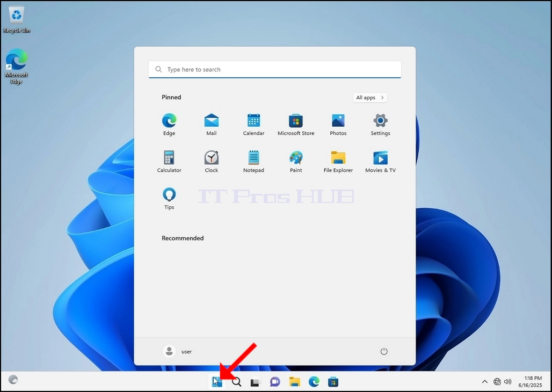Open Edge from pinned apps

tap(169, 125)
